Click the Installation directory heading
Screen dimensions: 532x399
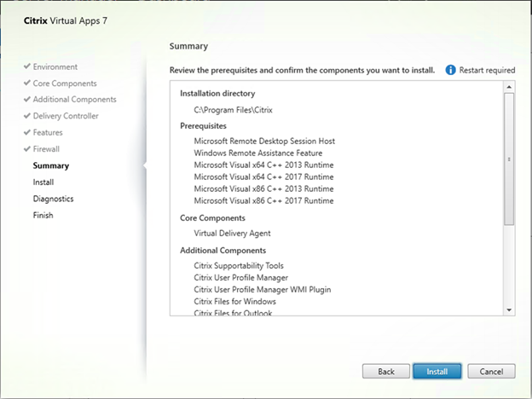[x=217, y=93]
